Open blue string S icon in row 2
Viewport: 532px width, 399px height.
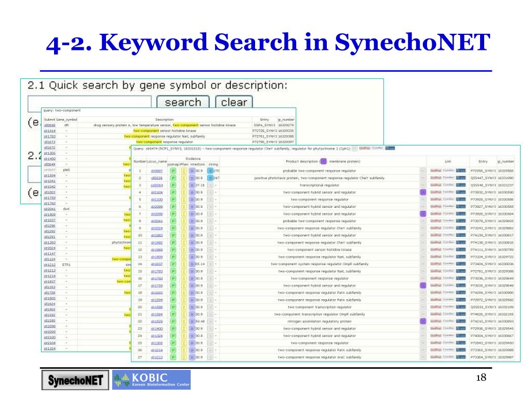[210, 178]
